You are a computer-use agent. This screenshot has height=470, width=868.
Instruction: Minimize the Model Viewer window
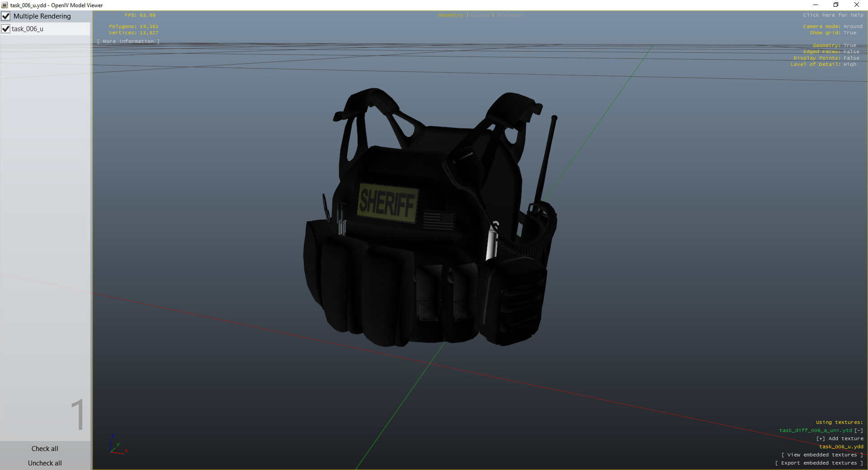click(x=815, y=5)
